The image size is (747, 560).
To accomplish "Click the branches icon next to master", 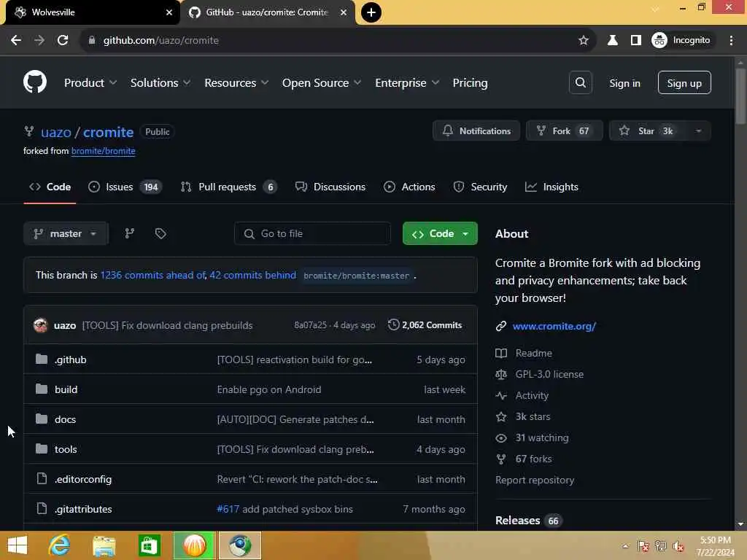I will coord(129,233).
